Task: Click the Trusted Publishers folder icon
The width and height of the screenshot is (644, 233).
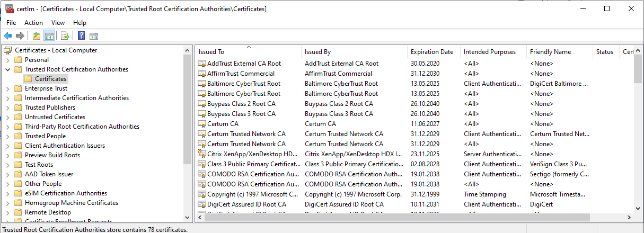Action: [x=18, y=107]
